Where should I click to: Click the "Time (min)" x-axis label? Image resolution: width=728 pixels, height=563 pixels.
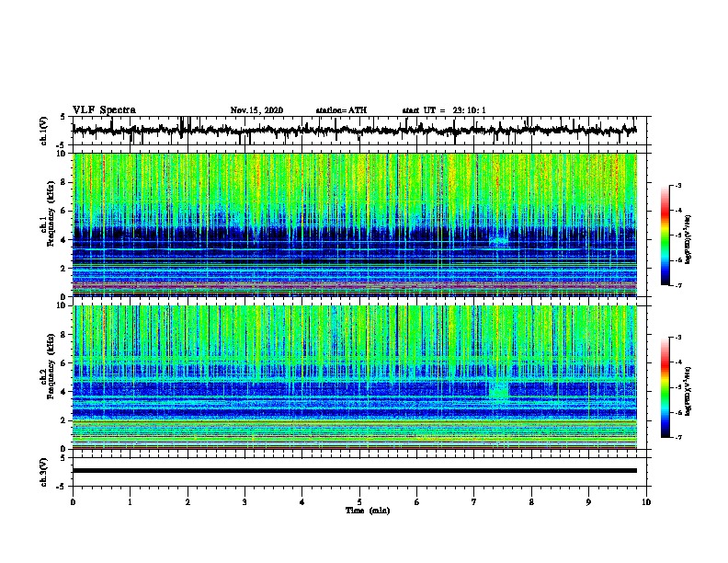(368, 511)
